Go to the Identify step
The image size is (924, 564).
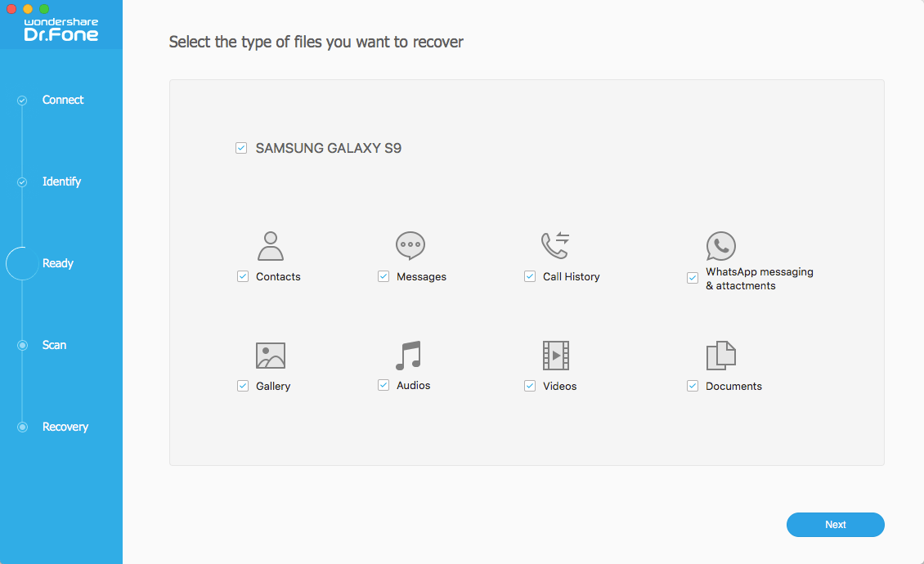61,181
